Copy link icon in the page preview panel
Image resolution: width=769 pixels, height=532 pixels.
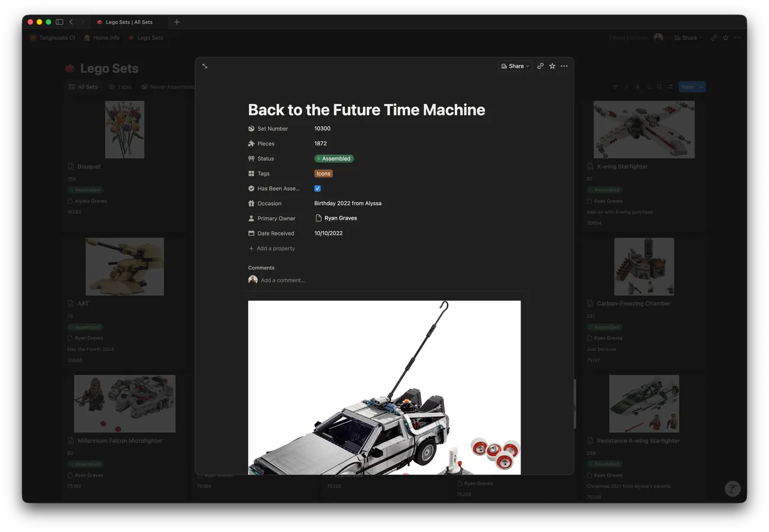pyautogui.click(x=540, y=66)
